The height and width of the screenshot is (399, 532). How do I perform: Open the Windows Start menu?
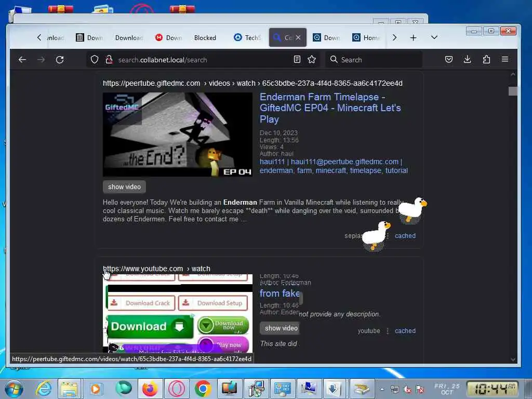[x=13, y=389]
